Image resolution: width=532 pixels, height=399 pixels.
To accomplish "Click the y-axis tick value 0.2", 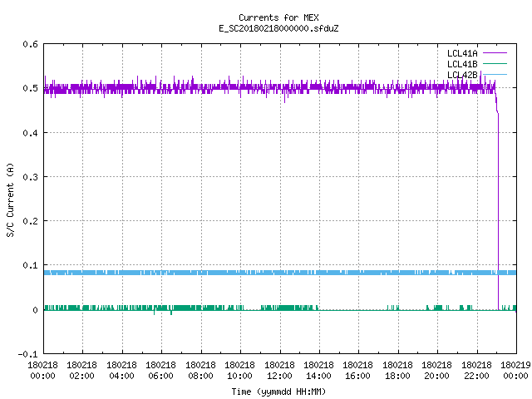I will (x=30, y=221).
